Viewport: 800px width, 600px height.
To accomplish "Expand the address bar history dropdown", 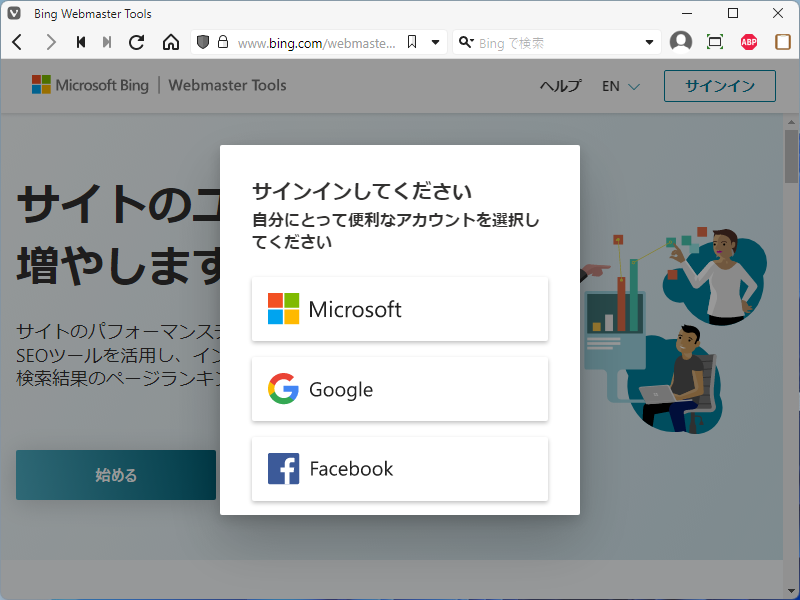I will (435, 42).
